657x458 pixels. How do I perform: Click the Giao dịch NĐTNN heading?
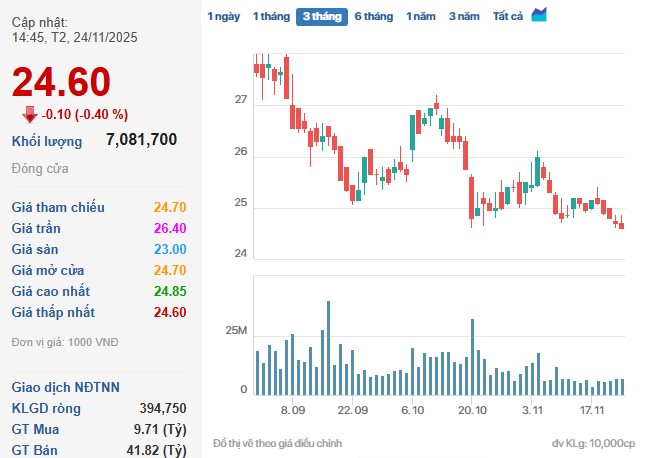tap(63, 386)
